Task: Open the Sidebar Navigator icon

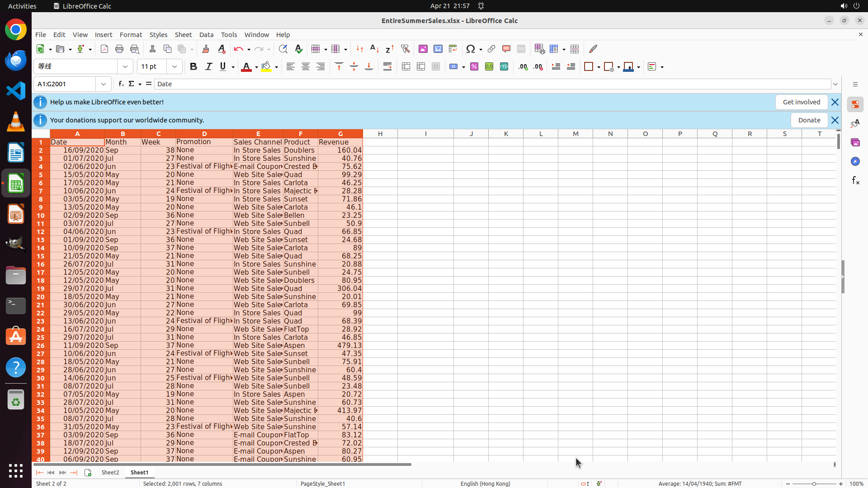Action: point(855,161)
